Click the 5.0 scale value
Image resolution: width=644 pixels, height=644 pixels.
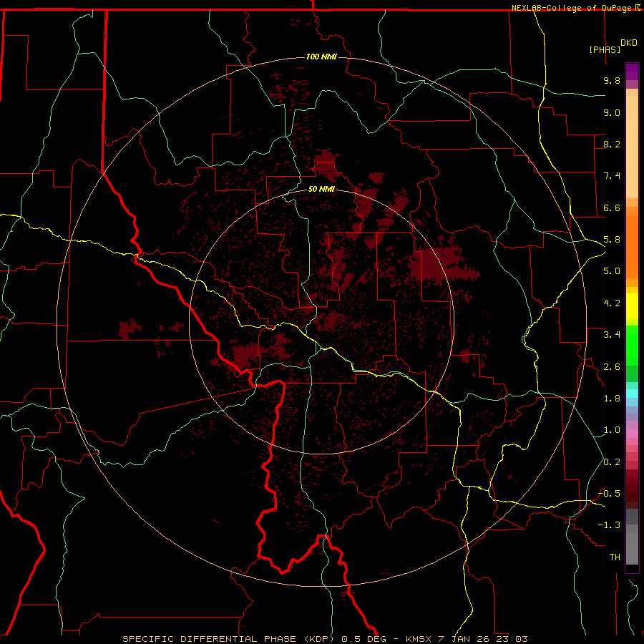pyautogui.click(x=612, y=271)
